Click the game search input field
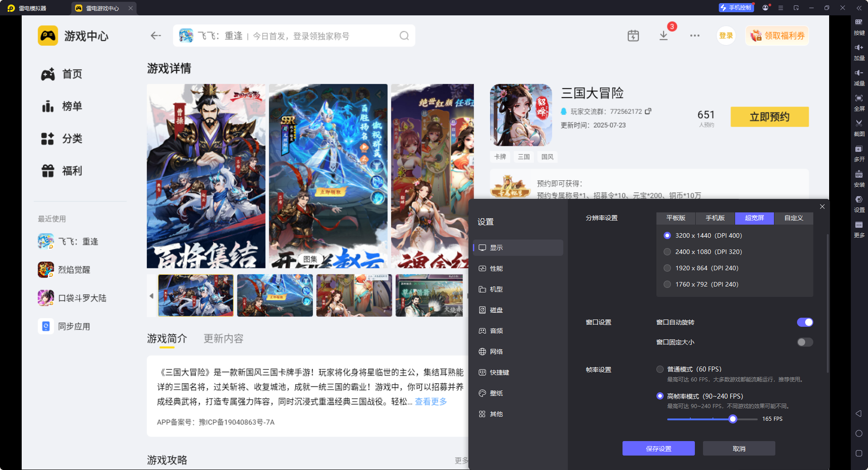 click(x=294, y=35)
